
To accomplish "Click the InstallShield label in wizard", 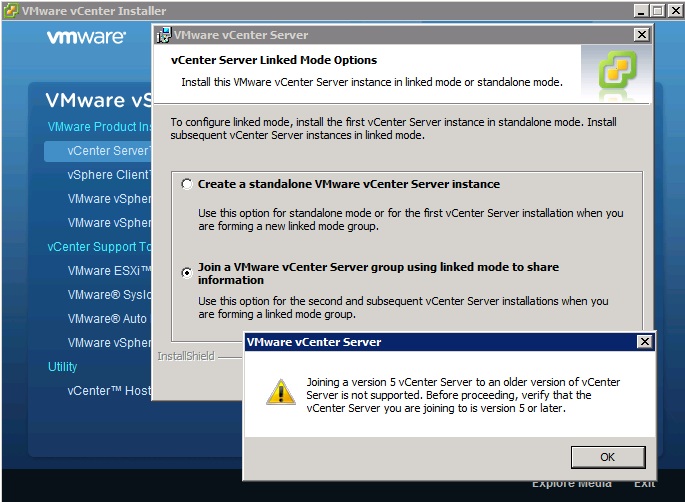I will click(186, 356).
